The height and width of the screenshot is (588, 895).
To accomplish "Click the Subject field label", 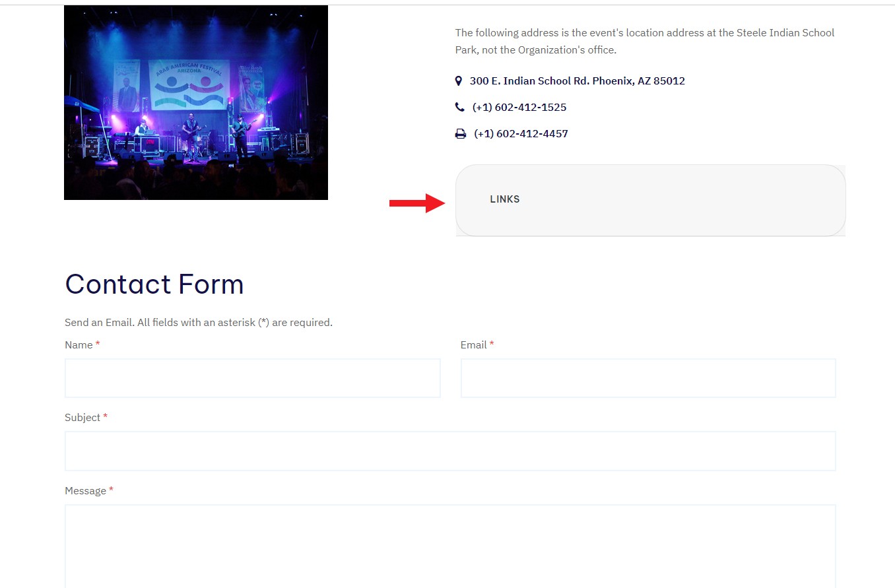I will pos(83,418).
